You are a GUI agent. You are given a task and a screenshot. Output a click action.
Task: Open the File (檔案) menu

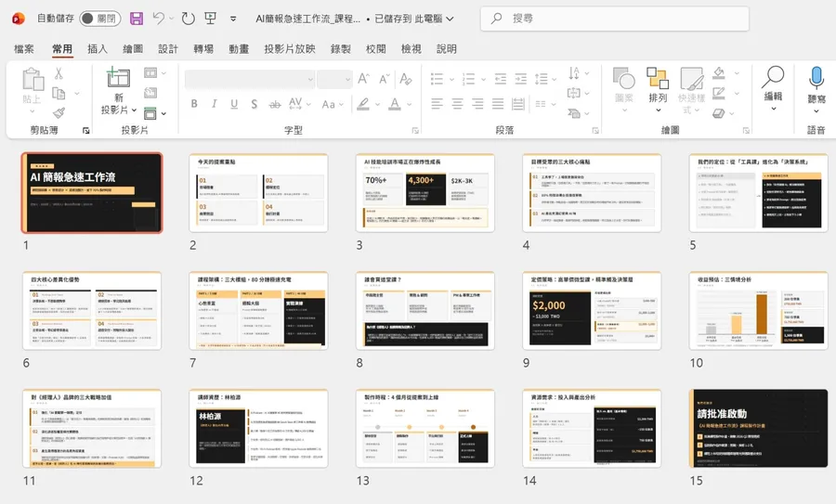(x=24, y=49)
